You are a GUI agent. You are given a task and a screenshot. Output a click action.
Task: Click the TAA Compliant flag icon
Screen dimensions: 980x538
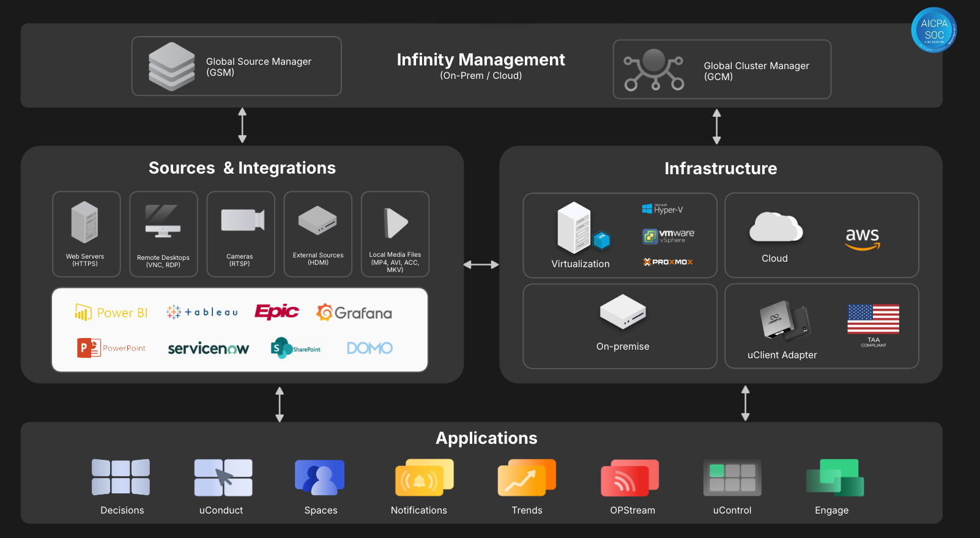[873, 319]
